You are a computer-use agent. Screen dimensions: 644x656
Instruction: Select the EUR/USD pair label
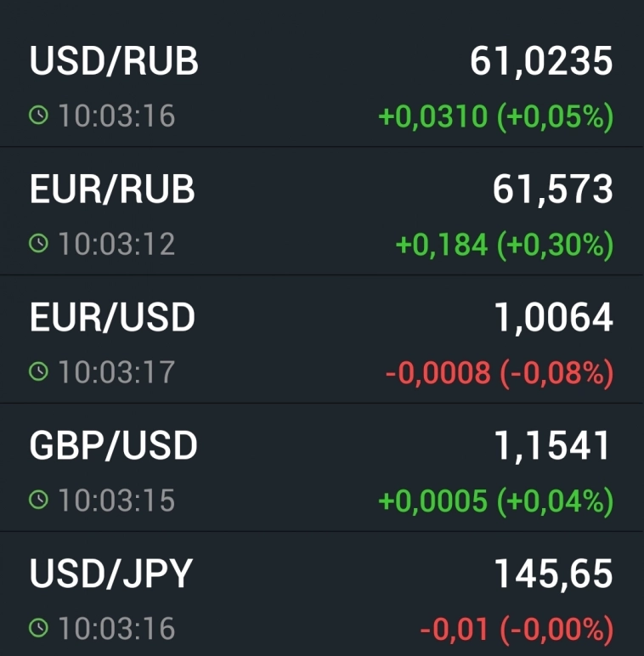pyautogui.click(x=112, y=317)
